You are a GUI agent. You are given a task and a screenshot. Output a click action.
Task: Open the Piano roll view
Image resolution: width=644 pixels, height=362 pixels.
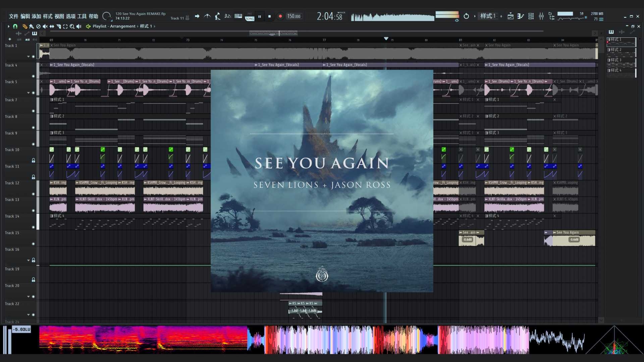tap(521, 16)
